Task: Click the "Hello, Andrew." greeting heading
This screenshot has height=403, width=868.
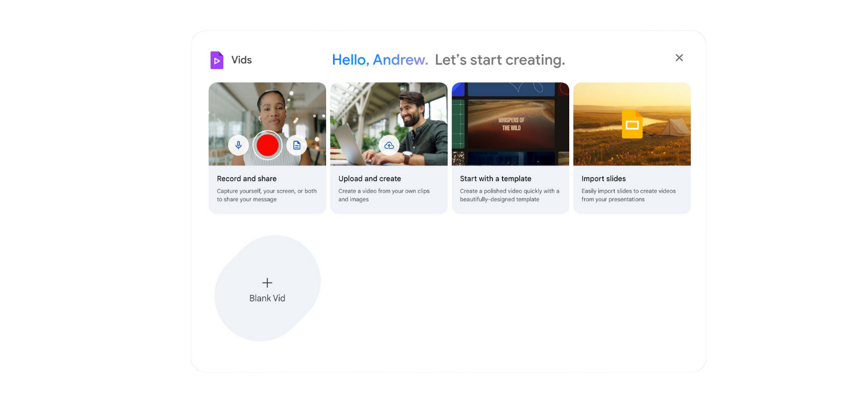Action: coord(379,60)
